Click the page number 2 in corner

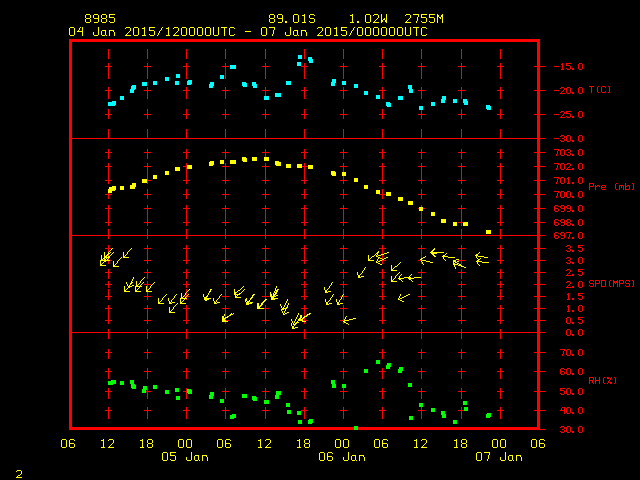point(19,474)
